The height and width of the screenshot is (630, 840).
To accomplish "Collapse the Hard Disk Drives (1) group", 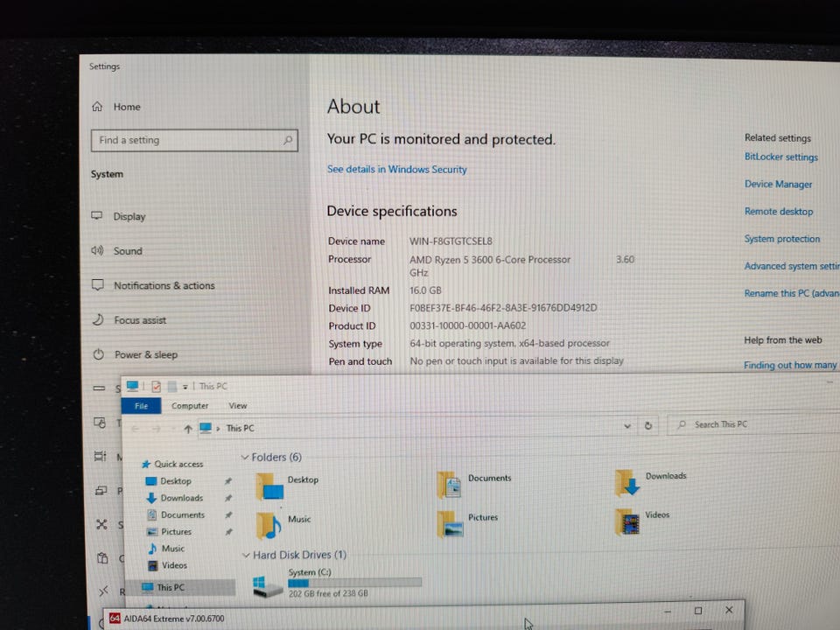I will [247, 555].
